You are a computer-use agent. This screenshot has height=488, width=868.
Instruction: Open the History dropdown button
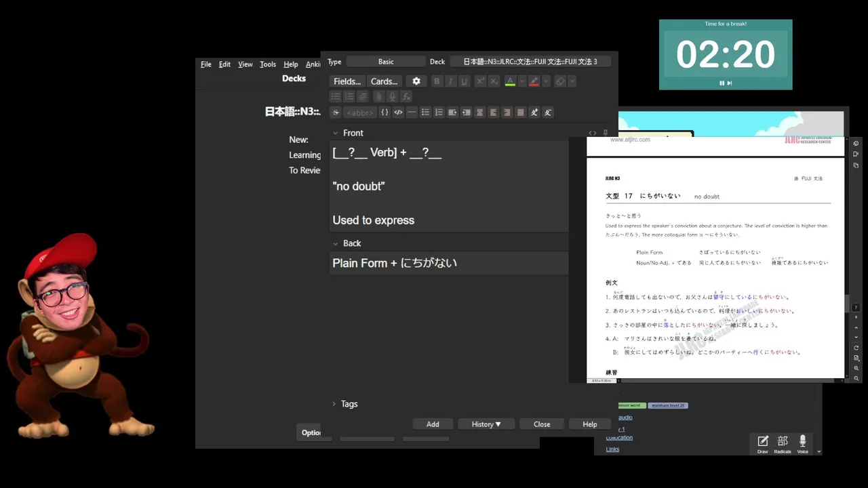486,424
